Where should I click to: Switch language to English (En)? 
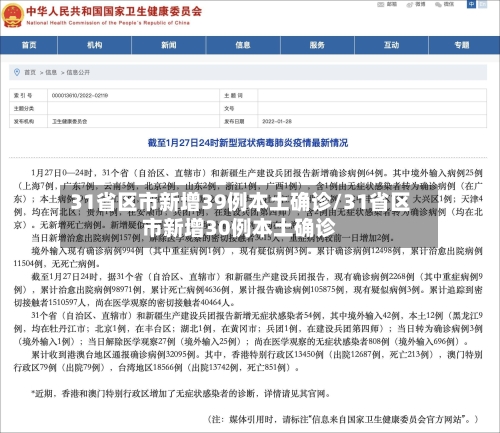(x=482, y=4)
